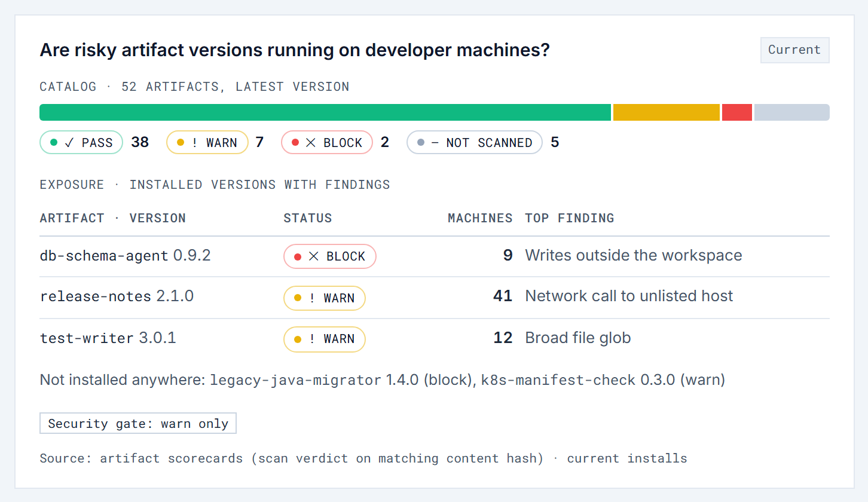The image size is (868, 502).
Task: Click the NOT SCANNED count 5
Action: tap(555, 142)
